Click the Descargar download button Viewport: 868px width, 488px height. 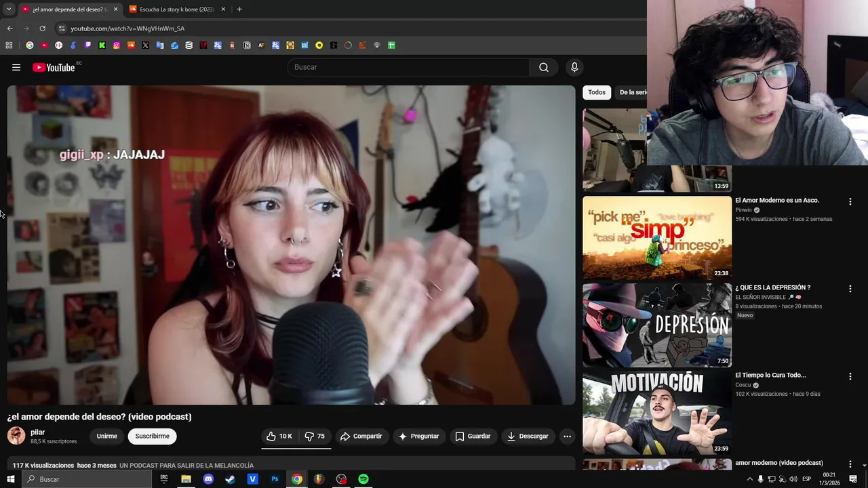(528, 436)
